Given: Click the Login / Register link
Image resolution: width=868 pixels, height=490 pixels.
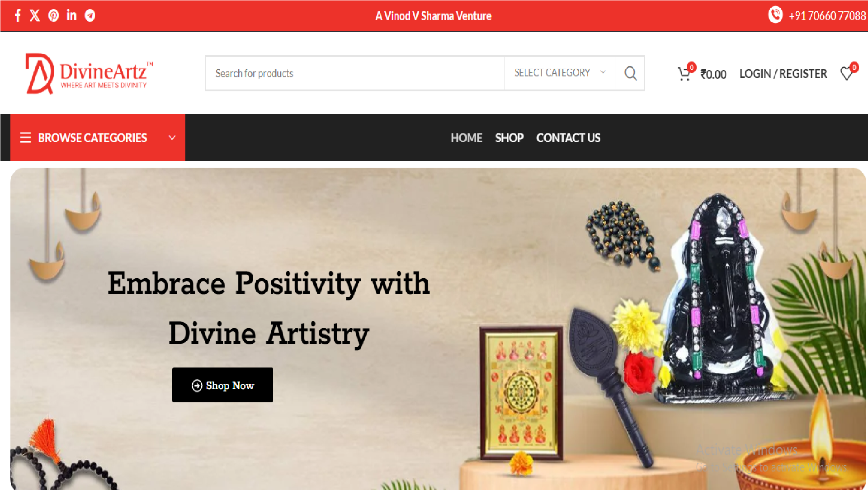Looking at the screenshot, I should coord(783,74).
